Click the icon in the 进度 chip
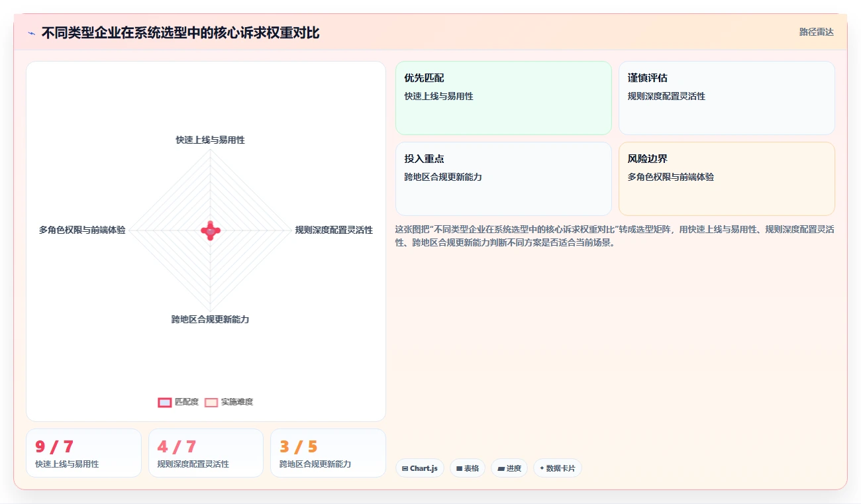 click(x=501, y=468)
